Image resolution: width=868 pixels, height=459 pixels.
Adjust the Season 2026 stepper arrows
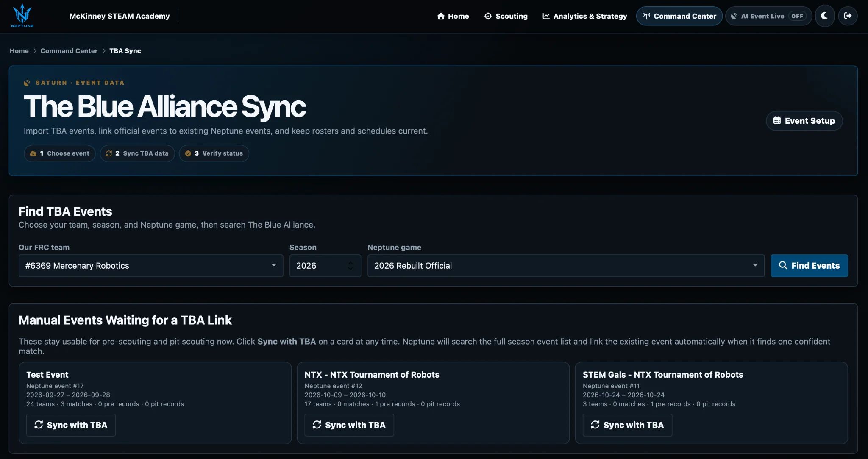coord(351,266)
